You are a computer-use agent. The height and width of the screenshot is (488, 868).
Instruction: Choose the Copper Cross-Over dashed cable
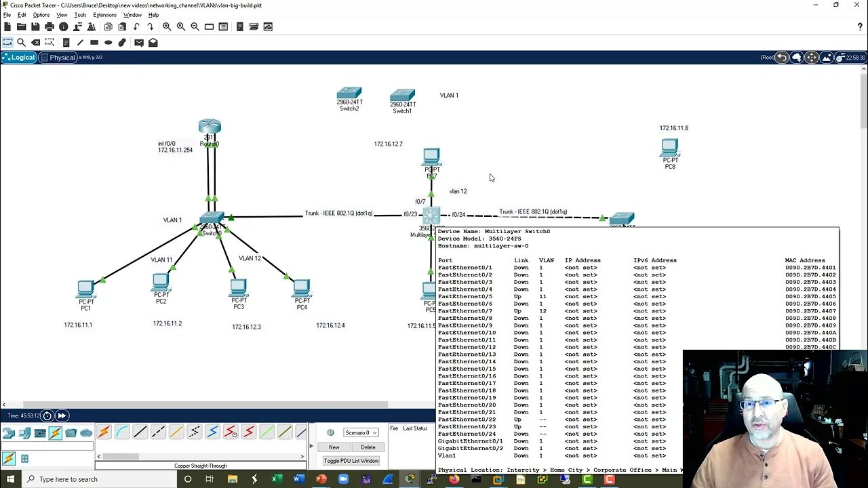(x=158, y=432)
